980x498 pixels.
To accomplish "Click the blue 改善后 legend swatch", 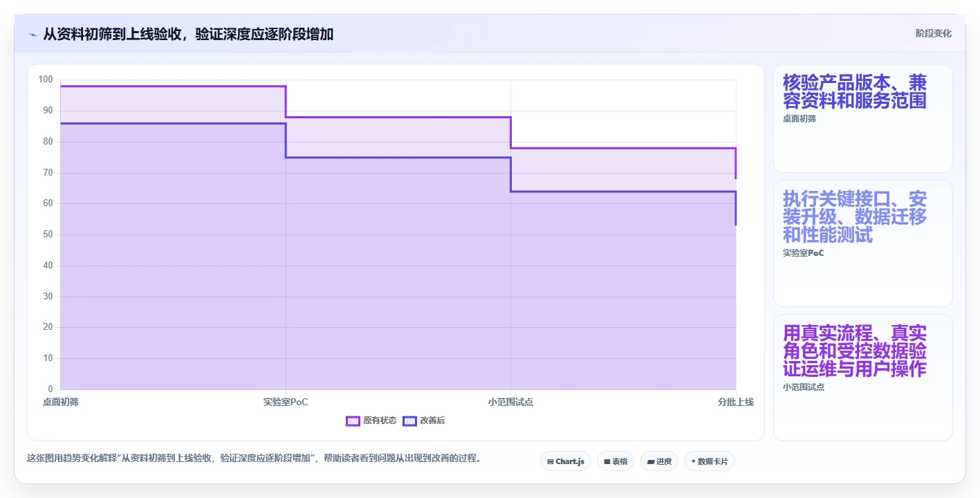I will tap(409, 421).
